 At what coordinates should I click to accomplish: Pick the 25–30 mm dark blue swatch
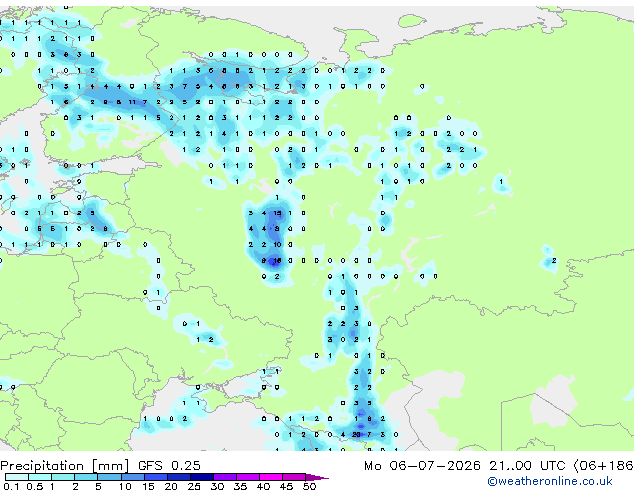[202, 477]
